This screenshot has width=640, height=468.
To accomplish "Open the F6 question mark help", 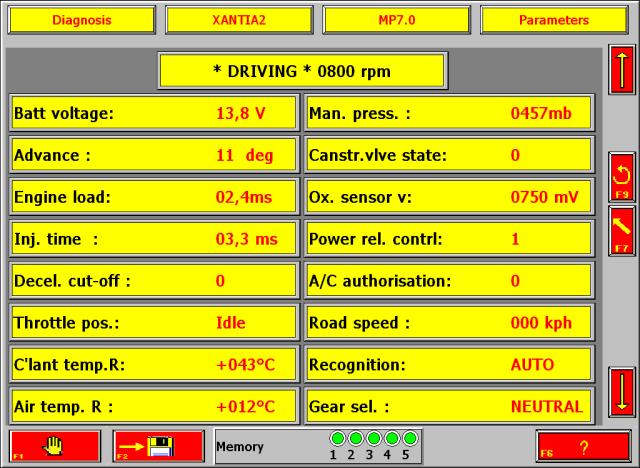I will tap(583, 446).
